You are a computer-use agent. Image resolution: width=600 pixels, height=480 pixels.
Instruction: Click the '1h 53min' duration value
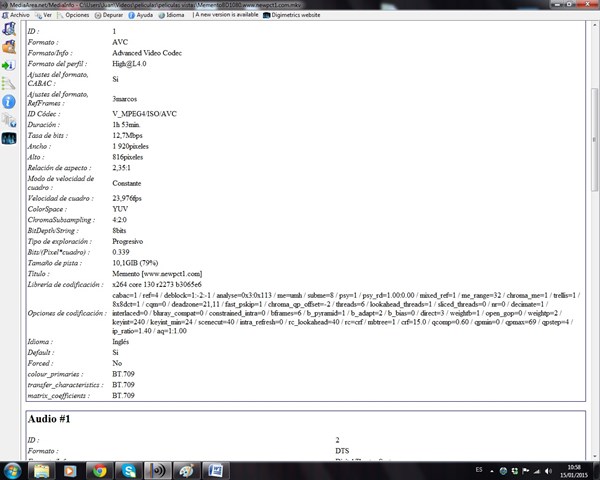(126, 124)
